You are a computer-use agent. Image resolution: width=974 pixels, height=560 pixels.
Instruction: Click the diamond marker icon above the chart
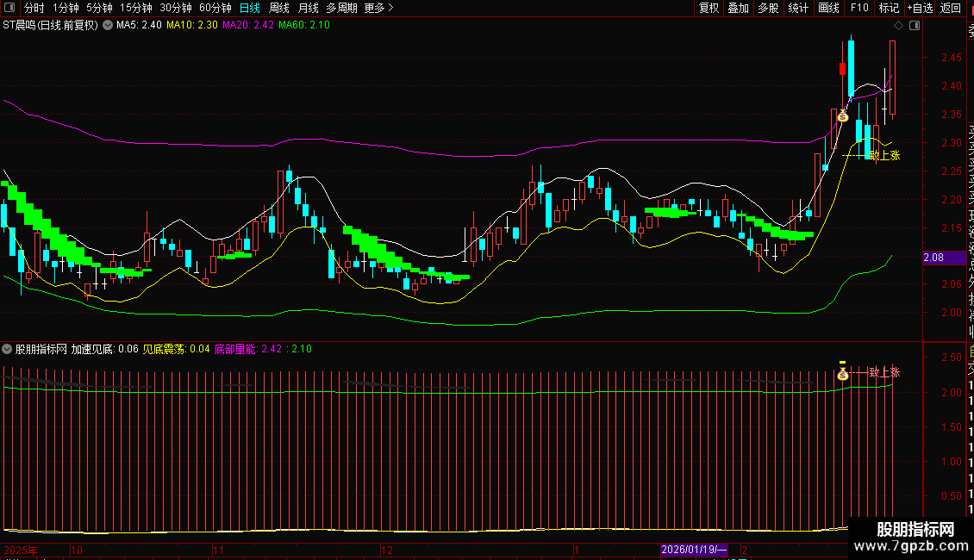(898, 26)
